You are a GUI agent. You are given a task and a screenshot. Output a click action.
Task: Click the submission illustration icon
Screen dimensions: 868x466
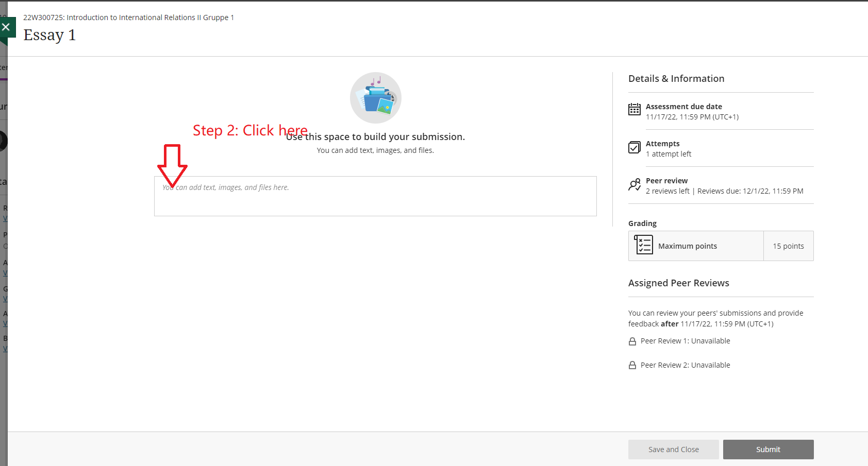tap(375, 98)
